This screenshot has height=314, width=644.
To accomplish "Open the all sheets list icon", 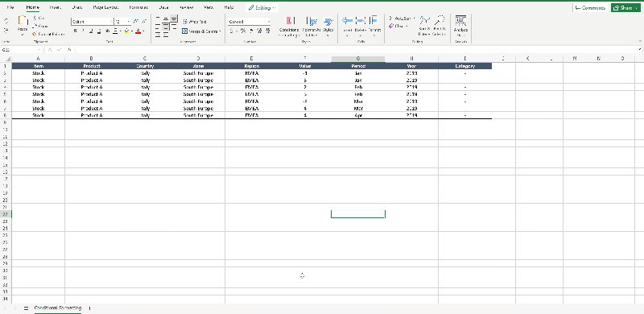I will 26,308.
